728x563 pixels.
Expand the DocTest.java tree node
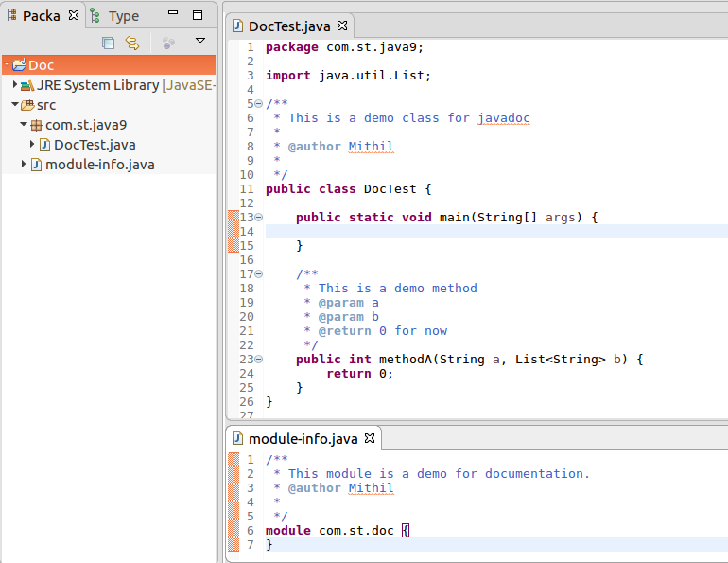point(32,145)
